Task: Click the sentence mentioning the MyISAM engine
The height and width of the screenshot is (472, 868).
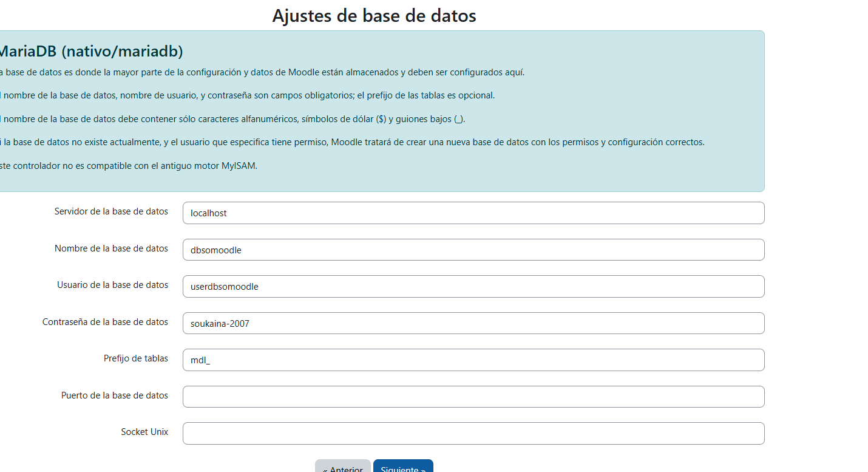Action: click(x=129, y=166)
